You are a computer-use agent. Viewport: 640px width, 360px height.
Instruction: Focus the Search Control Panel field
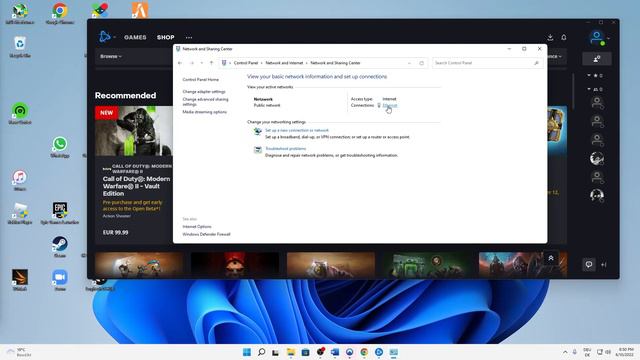[x=484, y=63]
